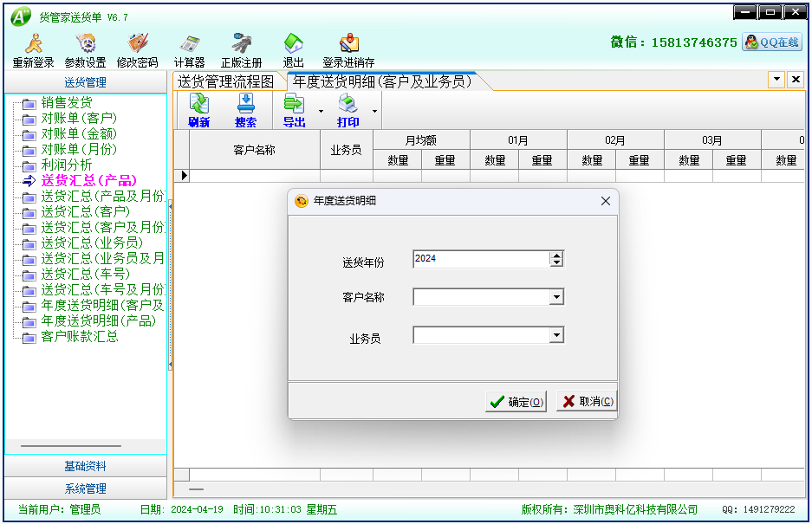Open the 业务员 combo box dropdown
Image resolution: width=812 pixels, height=524 pixels.
556,335
